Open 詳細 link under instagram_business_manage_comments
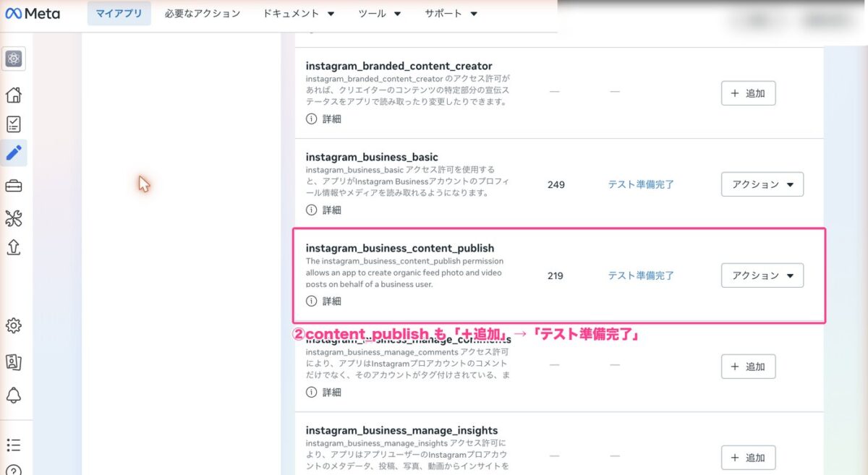The height and width of the screenshot is (475, 868). point(332,392)
